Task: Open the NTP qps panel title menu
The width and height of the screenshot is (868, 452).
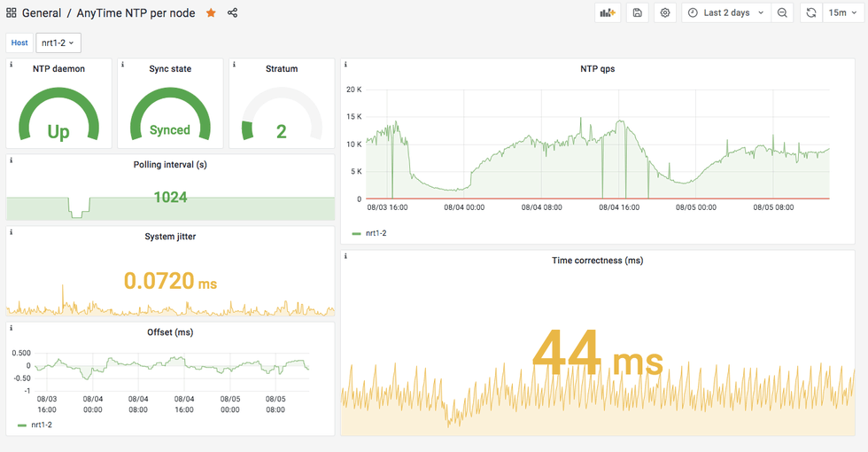Action: (x=597, y=69)
